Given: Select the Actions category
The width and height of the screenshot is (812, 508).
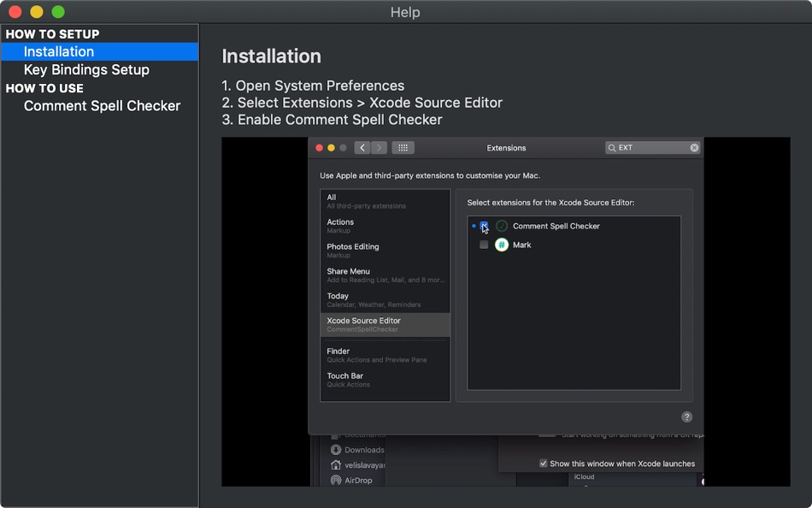Looking at the screenshot, I should (385, 226).
